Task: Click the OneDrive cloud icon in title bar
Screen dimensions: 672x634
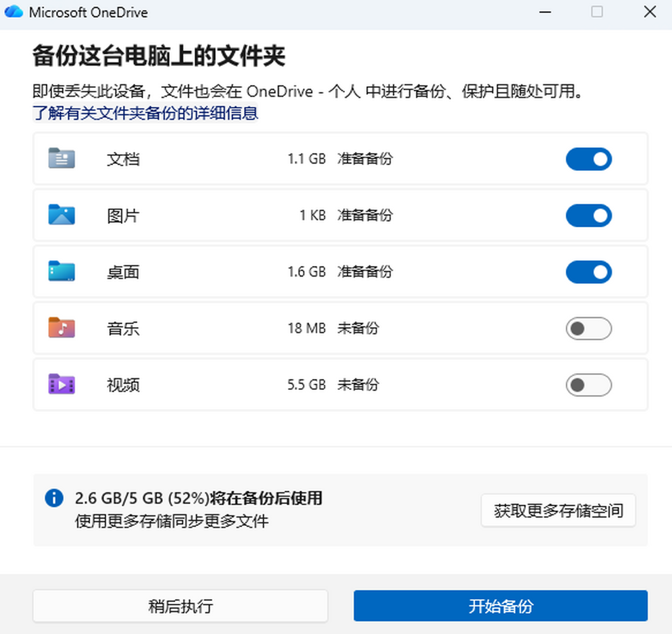Action: click(13, 12)
